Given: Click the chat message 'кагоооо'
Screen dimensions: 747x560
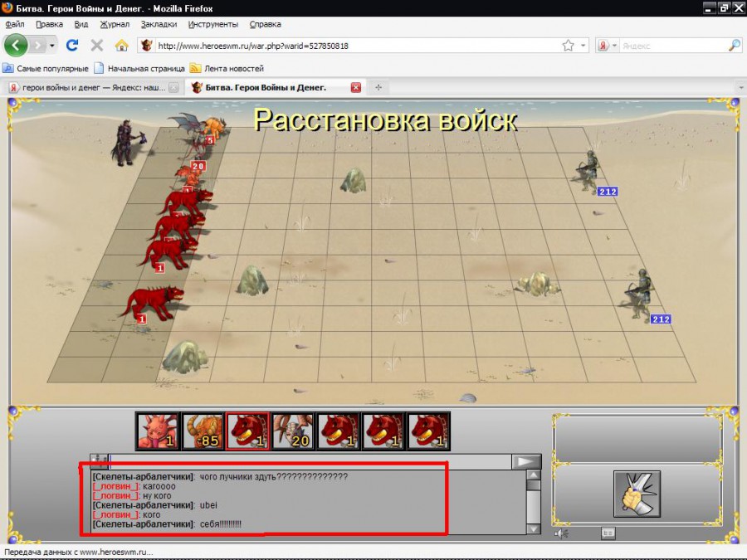Looking at the screenshot, I should coord(159,487).
